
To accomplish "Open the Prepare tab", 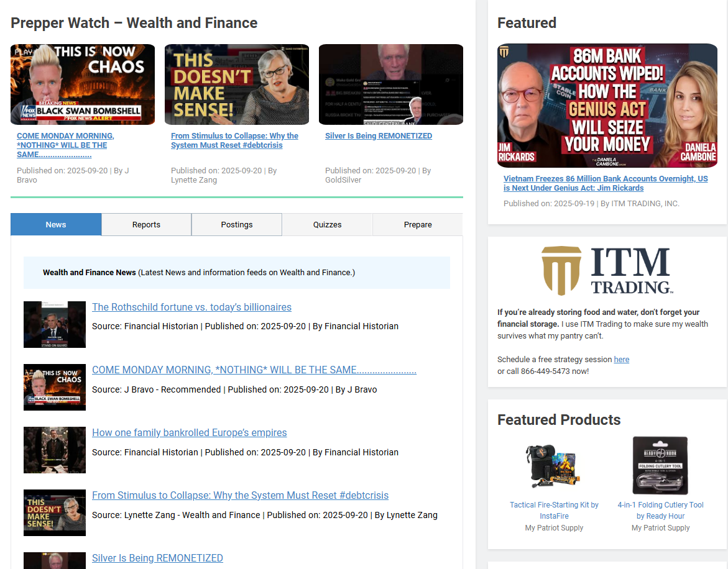I will (417, 224).
